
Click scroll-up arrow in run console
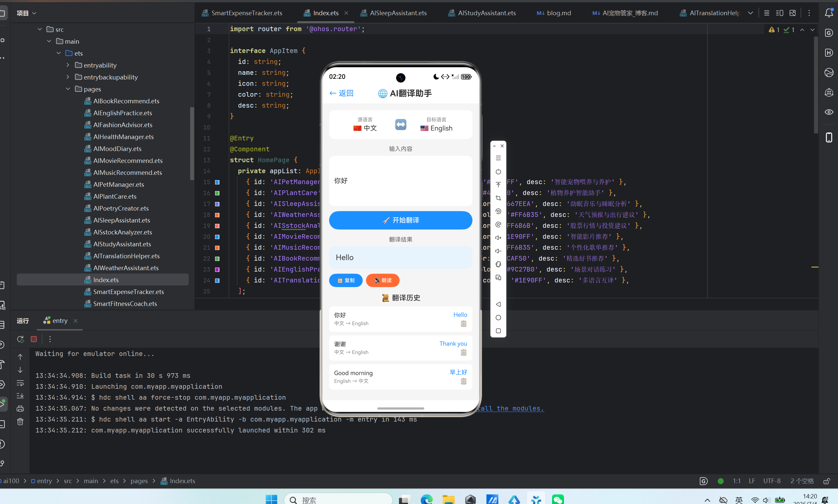[x=21, y=357]
